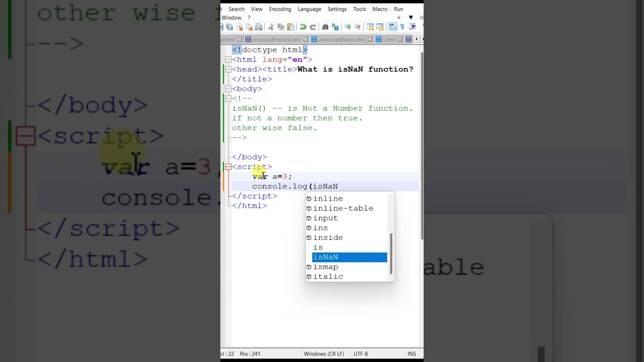Click the Redo arrow icon
This screenshot has height=362, width=644.
pos(313,27)
